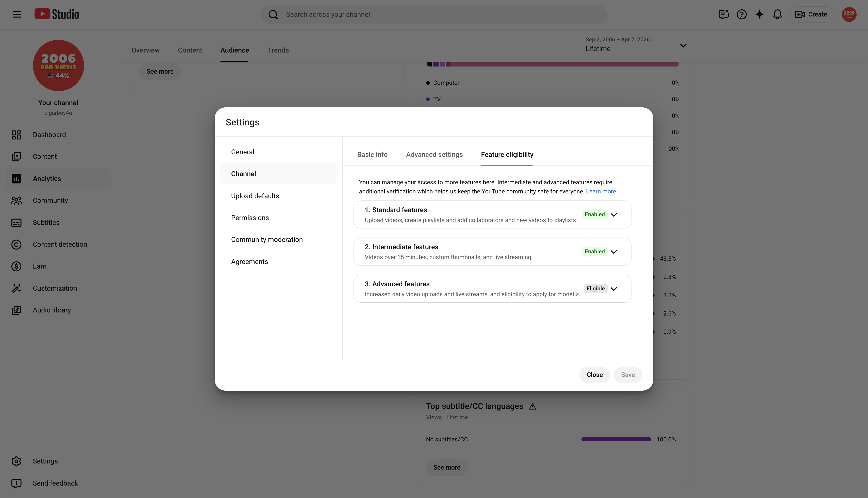
Task: Open the help question mark icon
Action: 741,14
